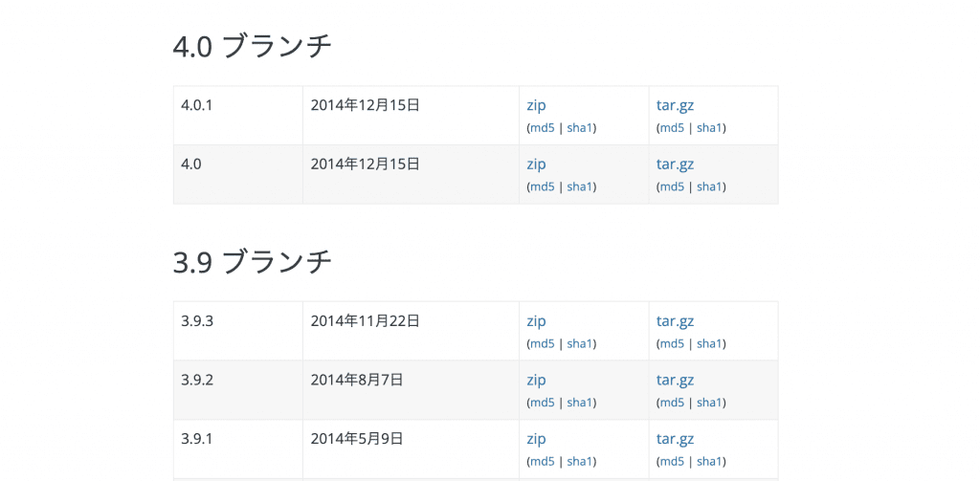The image size is (980, 481).
Task: Open sha1 checksum for 3.9.2 zip
Action: pos(580,403)
